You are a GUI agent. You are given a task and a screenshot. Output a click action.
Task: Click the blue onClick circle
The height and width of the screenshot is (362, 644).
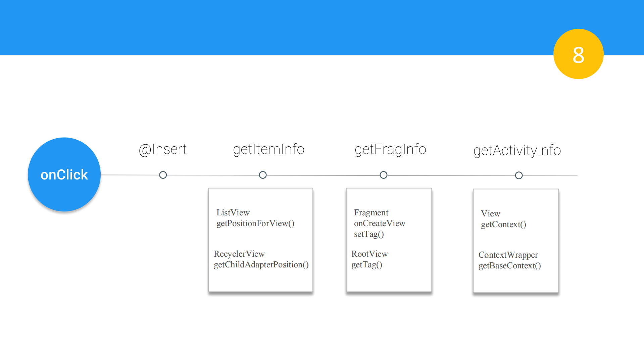[64, 174]
